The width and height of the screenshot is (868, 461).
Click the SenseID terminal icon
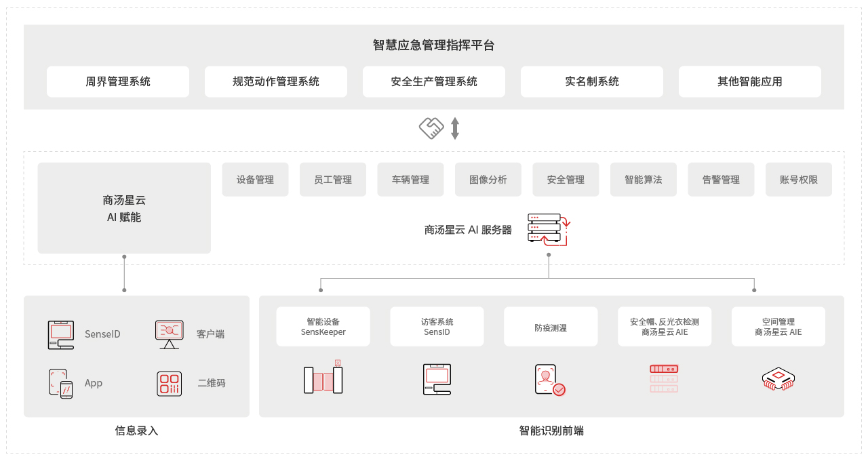pyautogui.click(x=61, y=334)
